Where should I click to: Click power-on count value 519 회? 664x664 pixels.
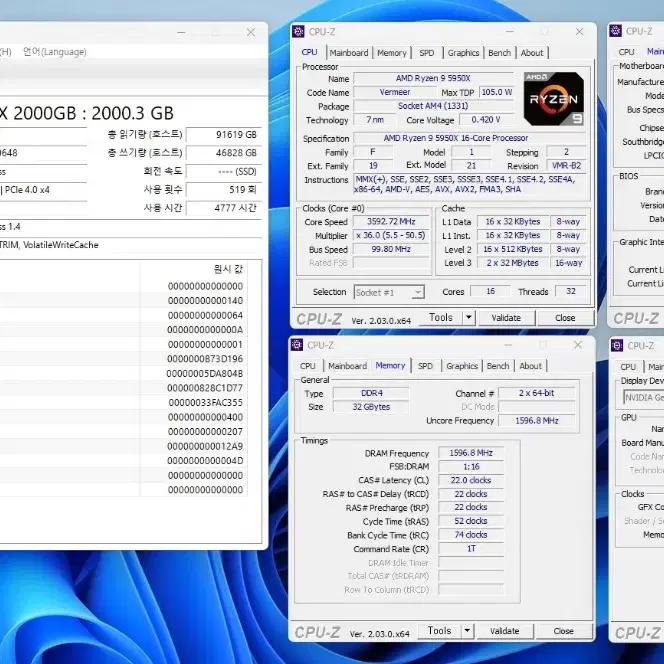(x=224, y=190)
